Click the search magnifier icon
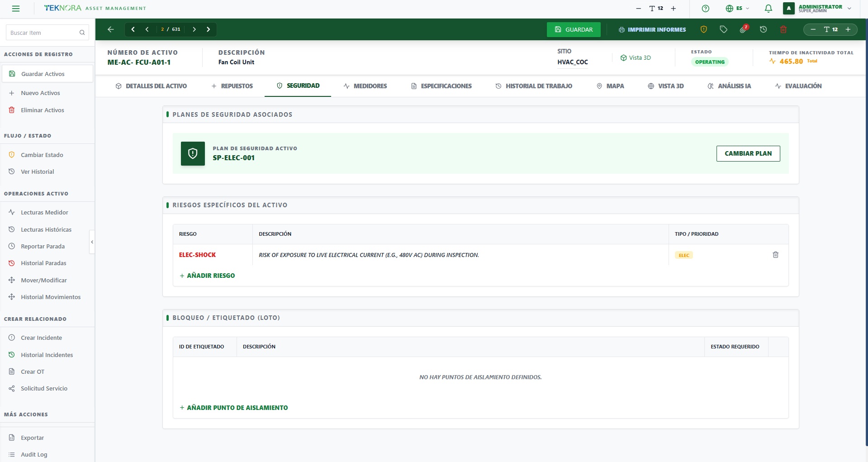Viewport: 868px width, 462px height. (82, 33)
